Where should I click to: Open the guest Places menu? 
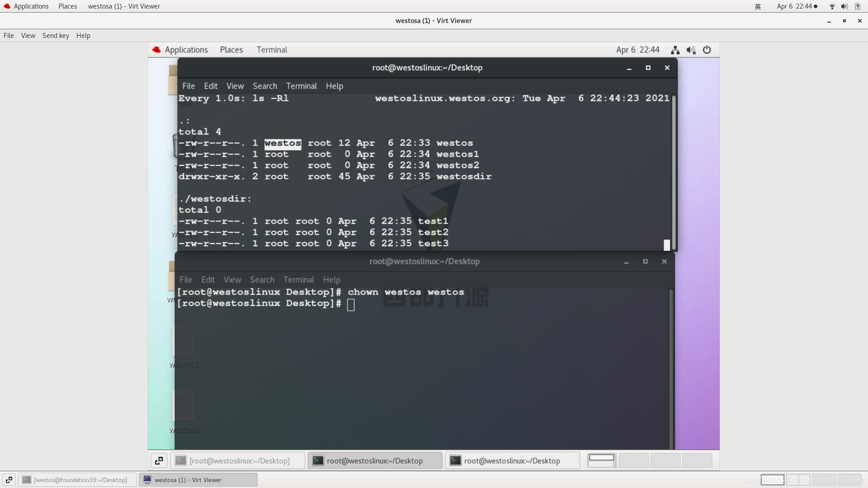(231, 50)
